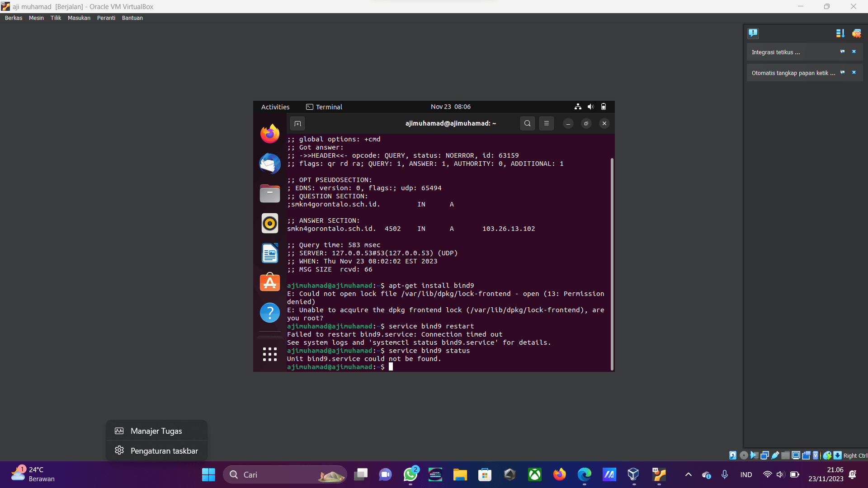Click the new tab button in the terminal

coord(297,123)
